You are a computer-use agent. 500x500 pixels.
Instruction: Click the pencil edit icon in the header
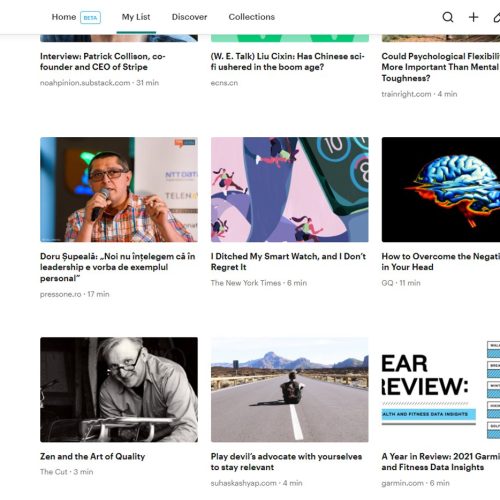497,17
